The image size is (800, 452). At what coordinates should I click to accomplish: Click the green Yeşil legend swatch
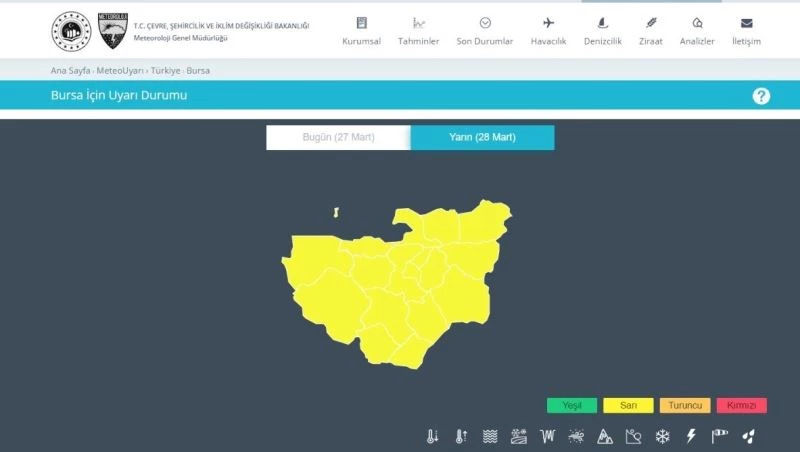click(572, 406)
